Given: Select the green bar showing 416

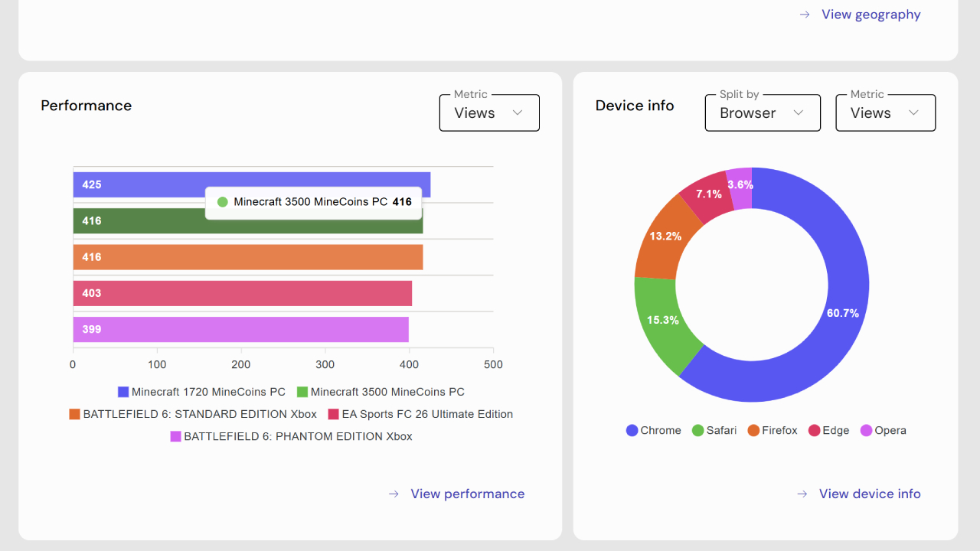Looking at the screenshot, I should (248, 221).
